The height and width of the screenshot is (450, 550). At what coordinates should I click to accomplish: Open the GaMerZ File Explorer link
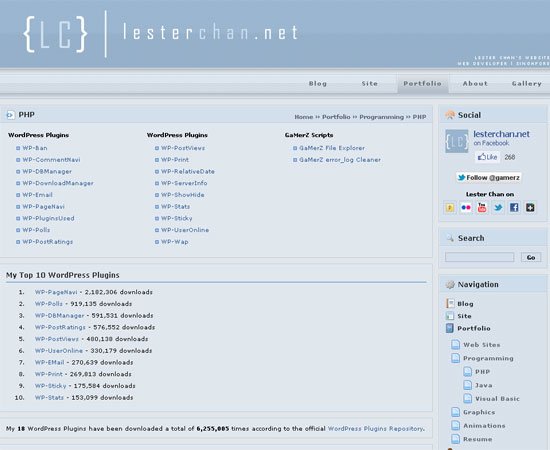pyautogui.click(x=331, y=148)
